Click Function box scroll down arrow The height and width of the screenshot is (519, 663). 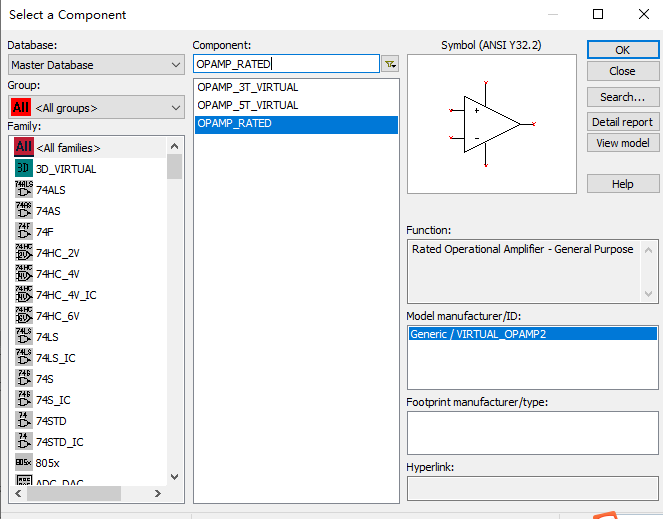click(x=648, y=294)
